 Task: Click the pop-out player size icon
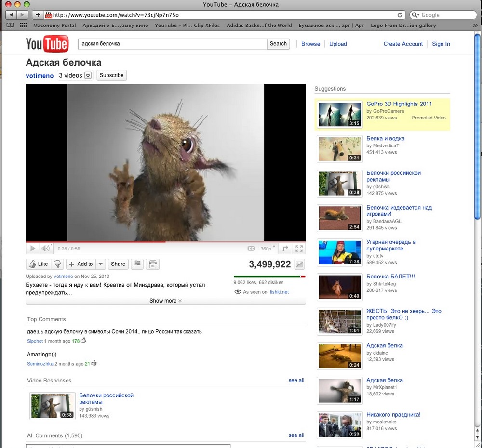point(285,248)
